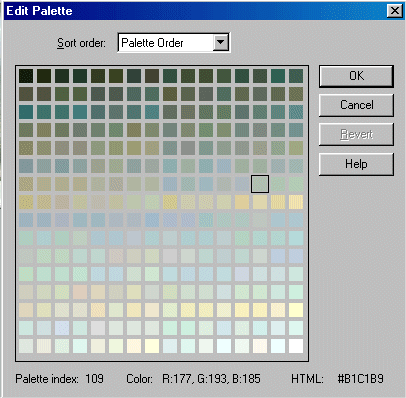Open the Sort order dropdown arrow
This screenshot has width=406, height=398.
coord(220,42)
